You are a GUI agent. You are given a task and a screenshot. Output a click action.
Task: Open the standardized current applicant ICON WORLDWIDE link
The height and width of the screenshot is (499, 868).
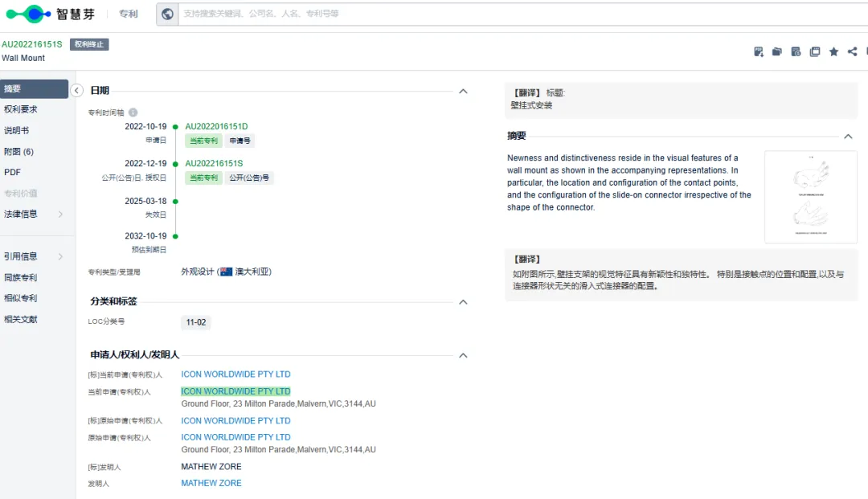tap(235, 374)
